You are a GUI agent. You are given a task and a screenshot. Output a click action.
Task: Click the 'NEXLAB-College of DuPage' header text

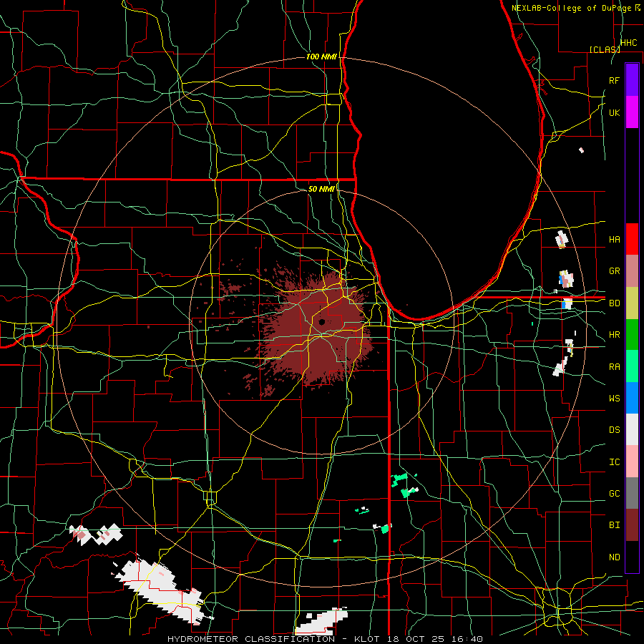(571, 8)
